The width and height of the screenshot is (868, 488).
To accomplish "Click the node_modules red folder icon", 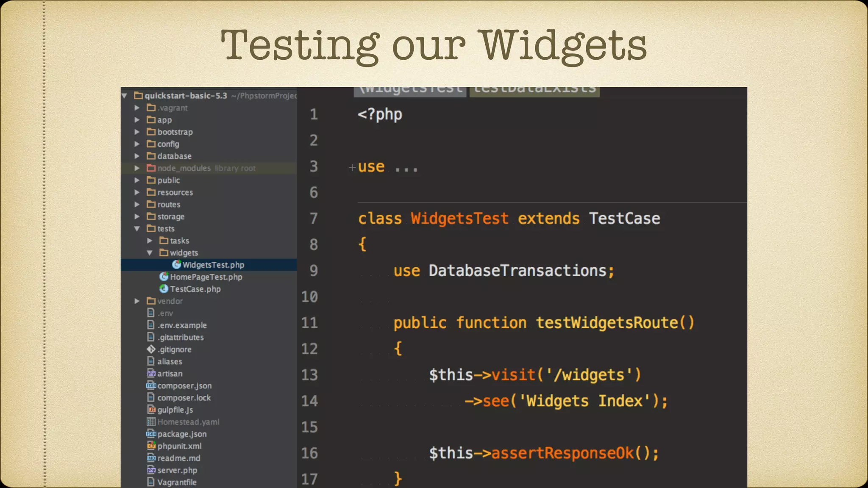I will click(x=151, y=168).
